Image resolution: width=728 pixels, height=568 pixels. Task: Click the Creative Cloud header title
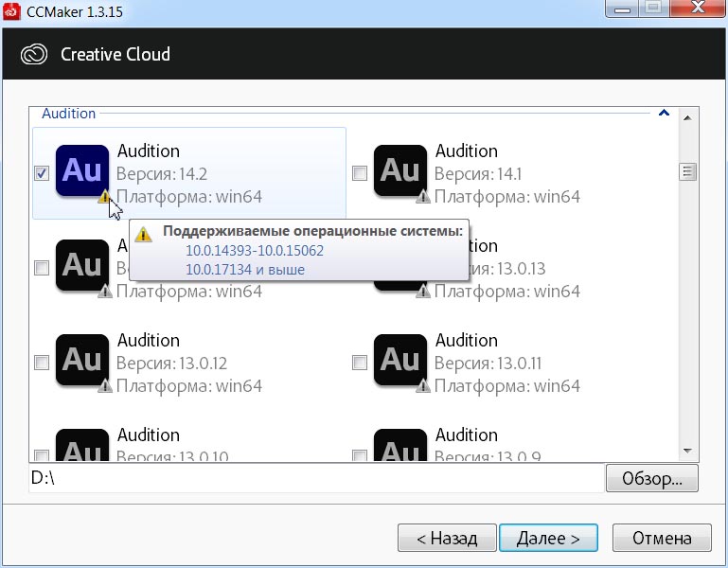tap(115, 54)
